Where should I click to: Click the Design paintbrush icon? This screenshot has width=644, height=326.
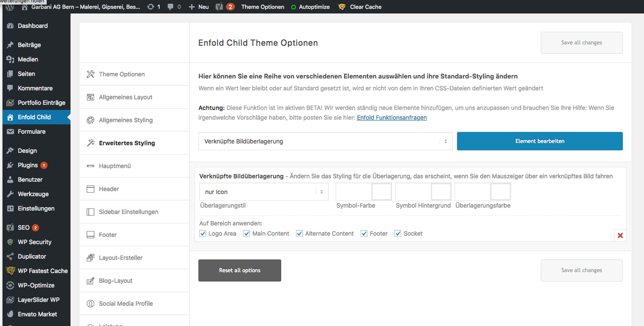pos(10,150)
